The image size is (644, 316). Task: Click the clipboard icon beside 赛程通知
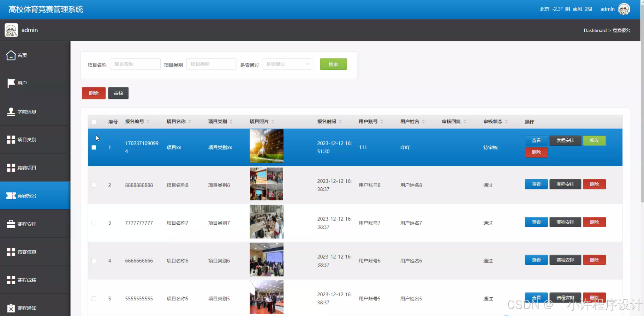point(11,308)
